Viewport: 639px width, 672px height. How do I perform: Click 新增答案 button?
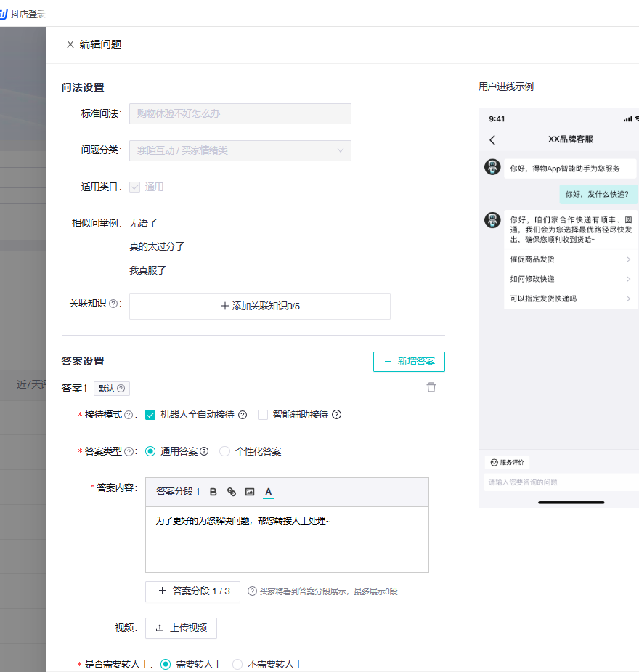point(409,362)
